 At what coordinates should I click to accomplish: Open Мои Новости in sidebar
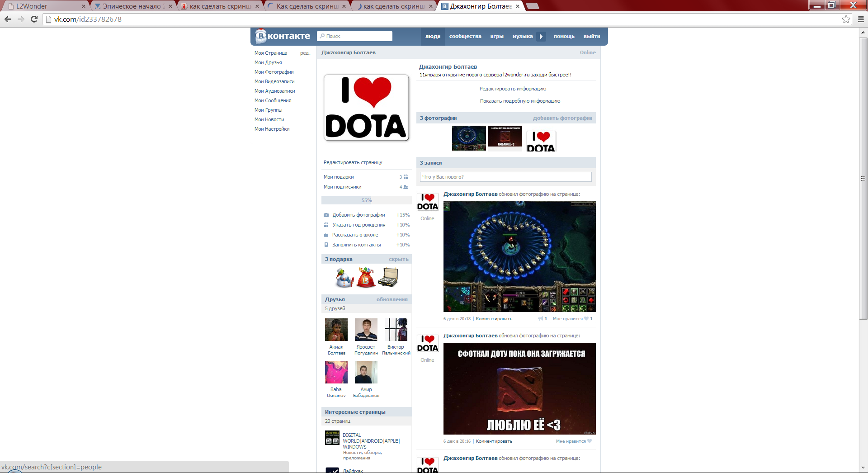[269, 119]
